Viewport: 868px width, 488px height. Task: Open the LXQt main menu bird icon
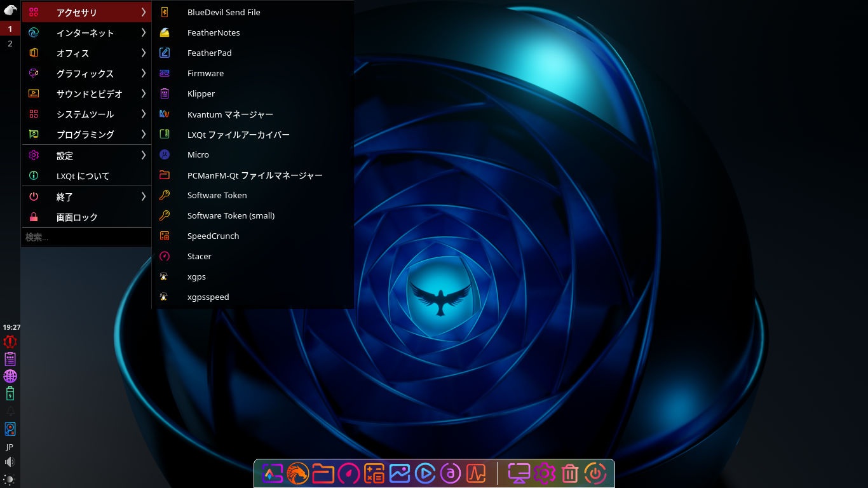[10, 10]
